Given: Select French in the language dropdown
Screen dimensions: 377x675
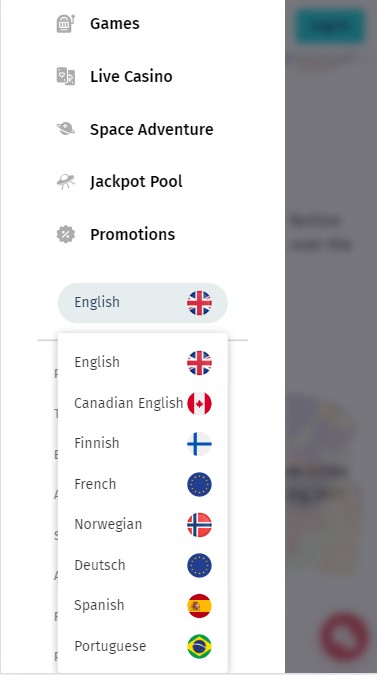Looking at the screenshot, I should tap(142, 484).
